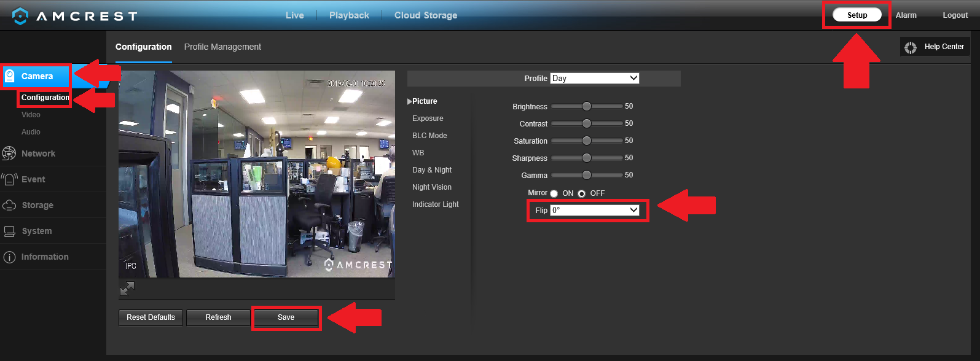980x361 pixels.
Task: Click the Network globe icon
Action: coord(9,153)
